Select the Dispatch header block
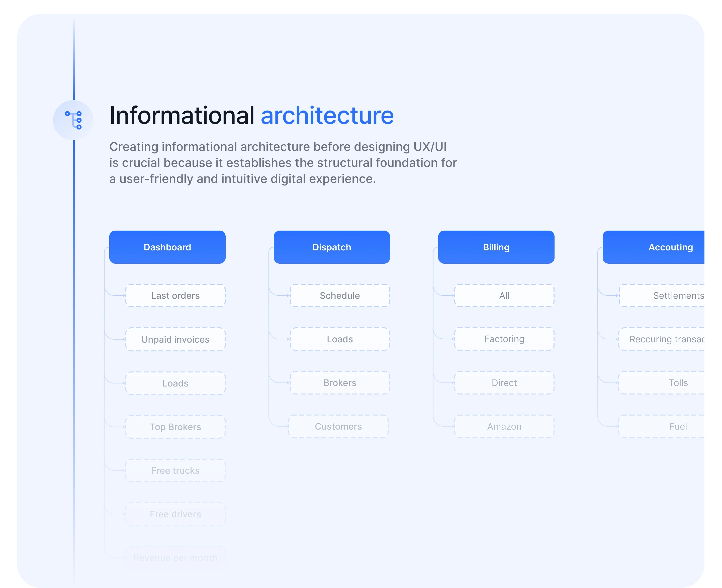Screen dimensions: 722x588 [x=331, y=247]
